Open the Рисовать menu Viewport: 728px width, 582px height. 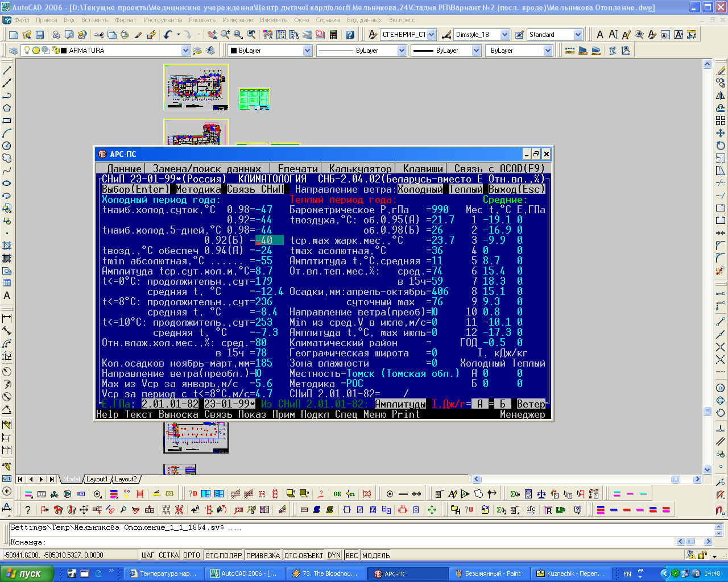(202, 20)
